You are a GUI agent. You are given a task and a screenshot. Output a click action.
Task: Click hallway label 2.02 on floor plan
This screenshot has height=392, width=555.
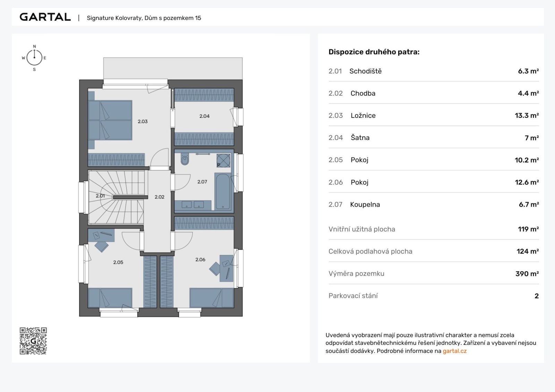tap(159, 197)
